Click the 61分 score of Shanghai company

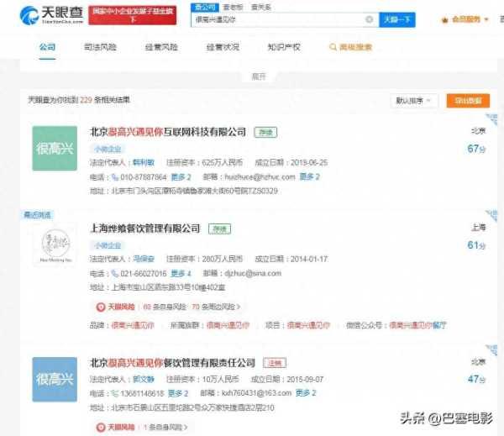(476, 245)
